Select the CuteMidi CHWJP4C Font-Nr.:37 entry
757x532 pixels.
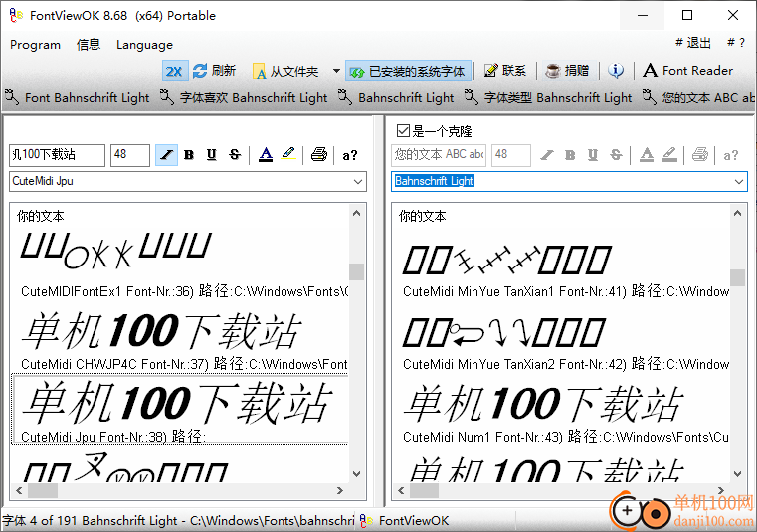[180, 338]
